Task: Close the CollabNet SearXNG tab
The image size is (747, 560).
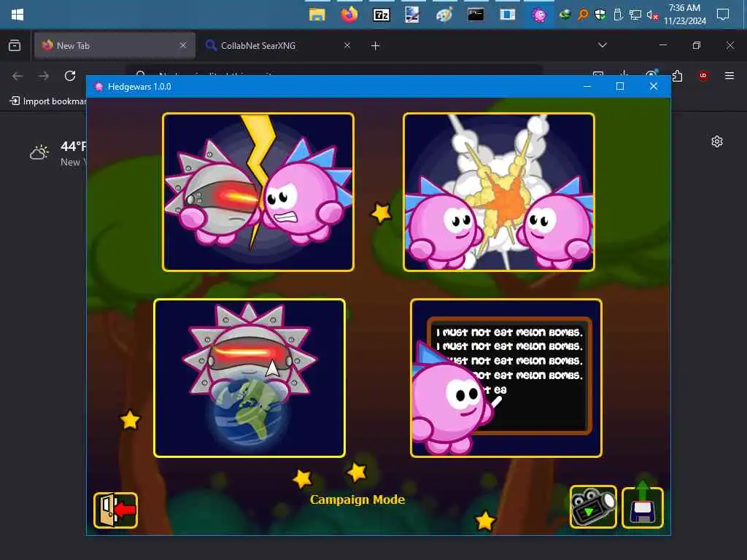Action: (347, 45)
